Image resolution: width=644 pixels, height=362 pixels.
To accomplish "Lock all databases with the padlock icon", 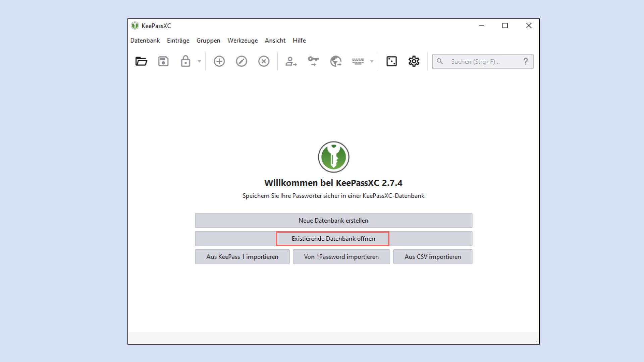I will click(x=185, y=61).
